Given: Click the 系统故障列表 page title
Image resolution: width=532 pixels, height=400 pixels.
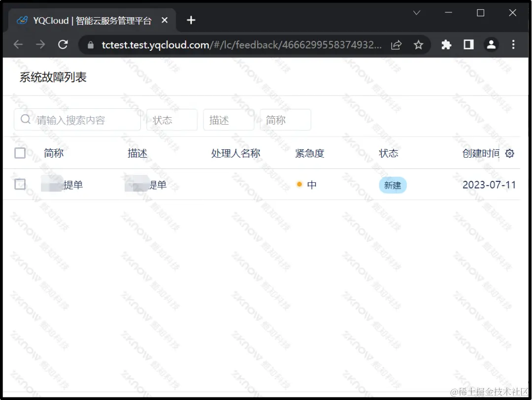Looking at the screenshot, I should tap(53, 77).
